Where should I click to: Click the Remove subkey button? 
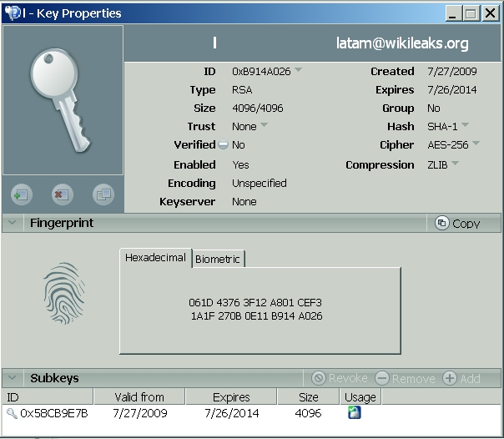(x=405, y=378)
